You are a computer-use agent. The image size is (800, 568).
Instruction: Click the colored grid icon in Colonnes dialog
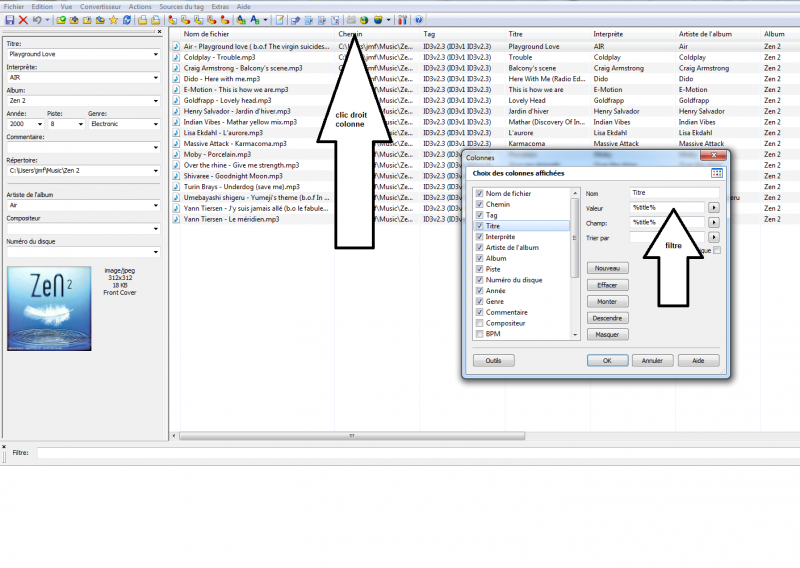[x=716, y=174]
